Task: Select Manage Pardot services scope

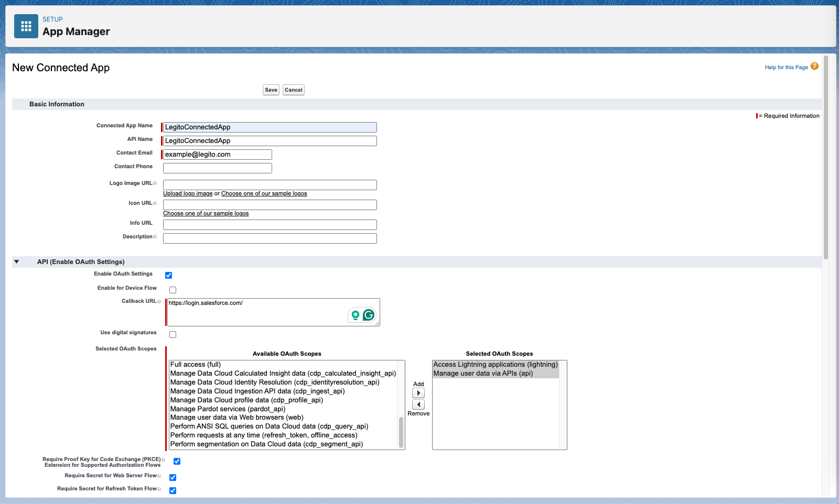Action: [284, 409]
